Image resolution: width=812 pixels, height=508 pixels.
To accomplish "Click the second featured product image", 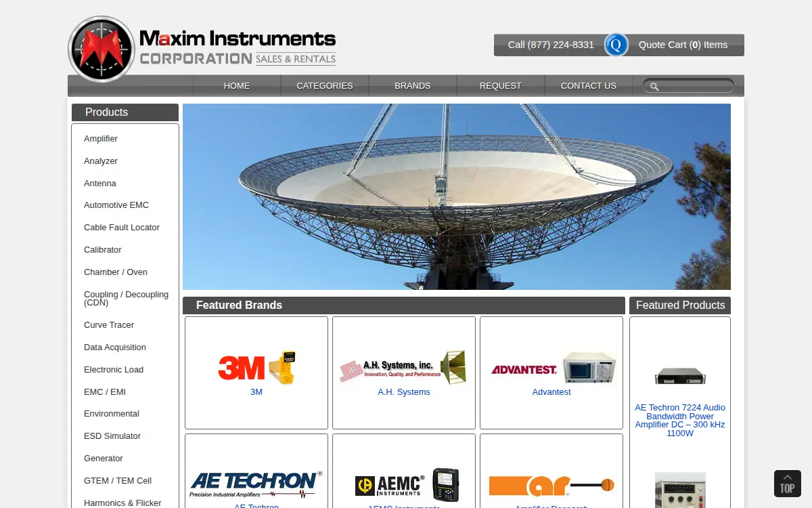I will (x=680, y=490).
